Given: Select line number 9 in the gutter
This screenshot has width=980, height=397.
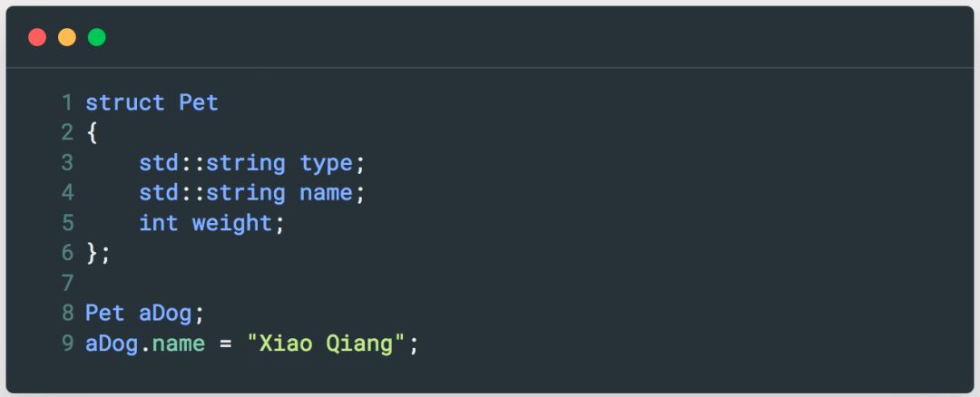Looking at the screenshot, I should tap(67, 344).
